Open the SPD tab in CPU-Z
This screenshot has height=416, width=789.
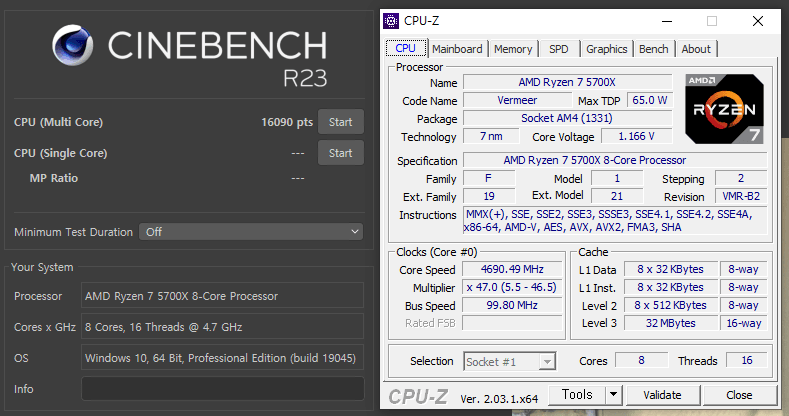[x=559, y=49]
